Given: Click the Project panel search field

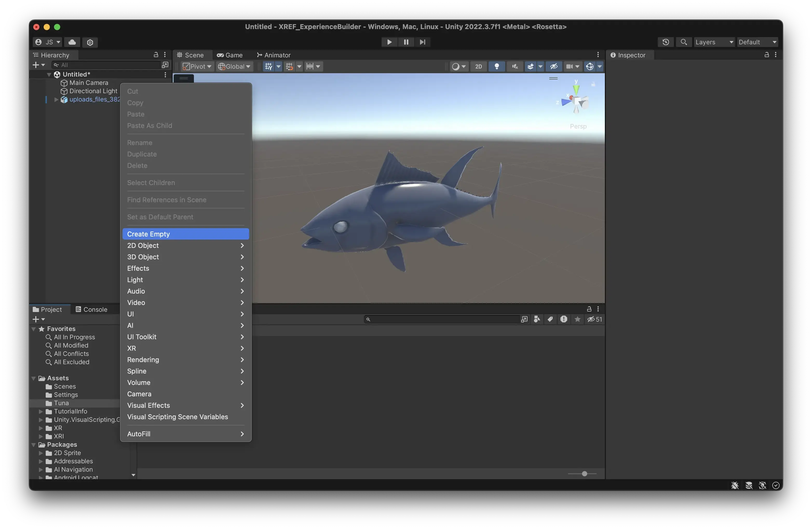Looking at the screenshot, I should 444,319.
